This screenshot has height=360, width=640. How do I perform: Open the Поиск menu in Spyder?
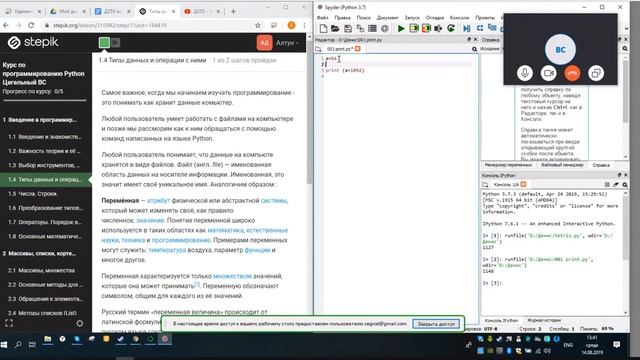coord(363,18)
